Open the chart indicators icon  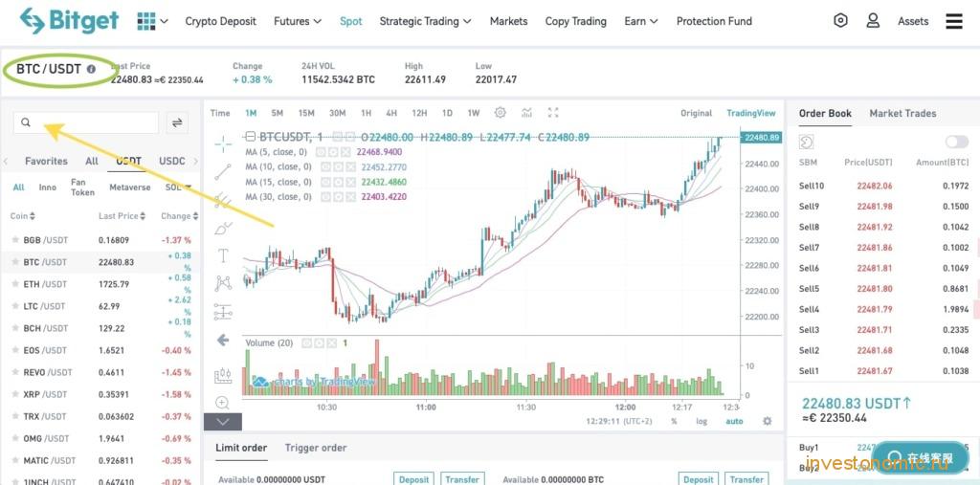click(x=527, y=113)
